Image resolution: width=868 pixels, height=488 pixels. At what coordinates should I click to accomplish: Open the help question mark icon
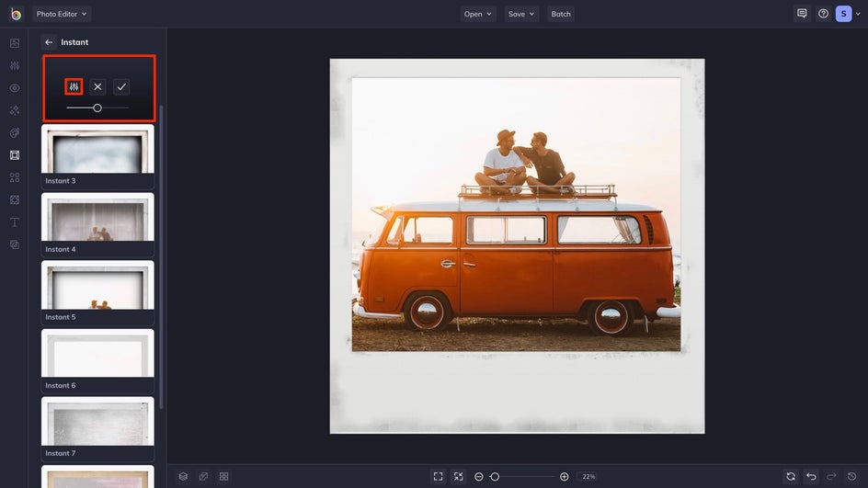(823, 13)
